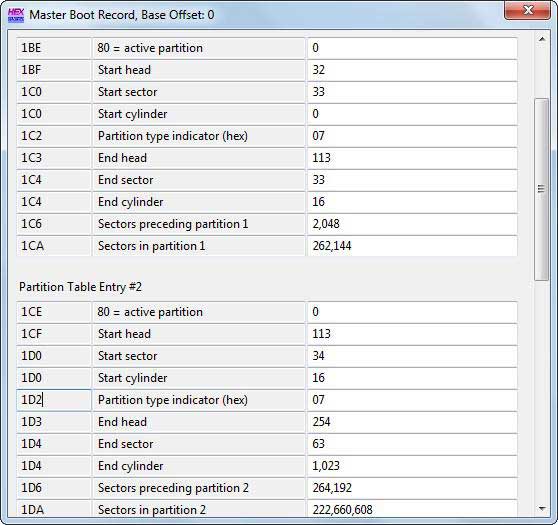Click sectors in partition 2 value 222,660,608
The height and width of the screenshot is (525, 558).
tap(412, 509)
